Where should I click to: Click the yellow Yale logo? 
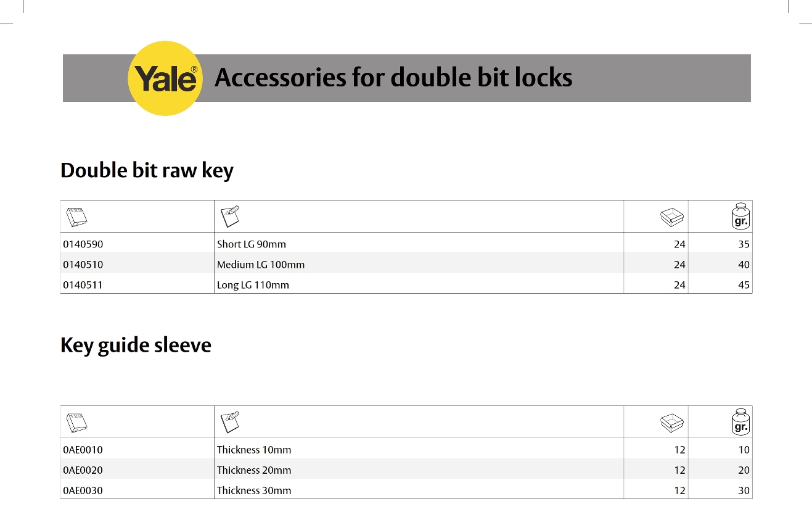point(165,78)
